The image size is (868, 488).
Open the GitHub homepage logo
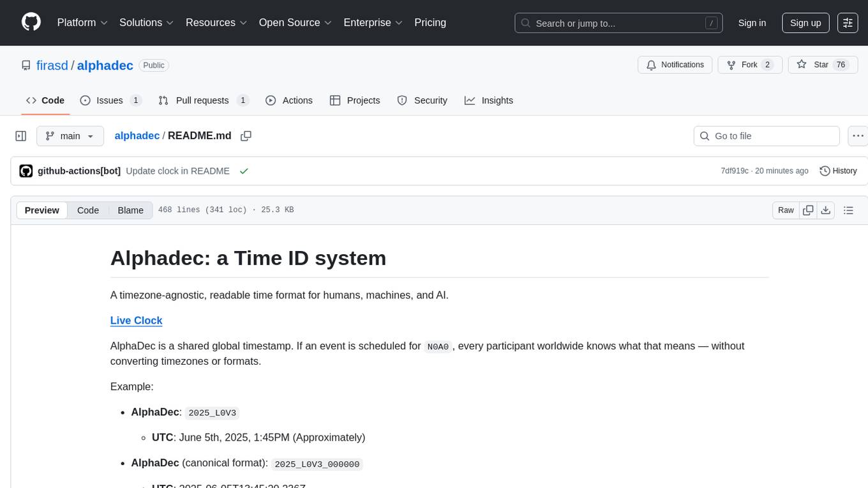coord(31,22)
